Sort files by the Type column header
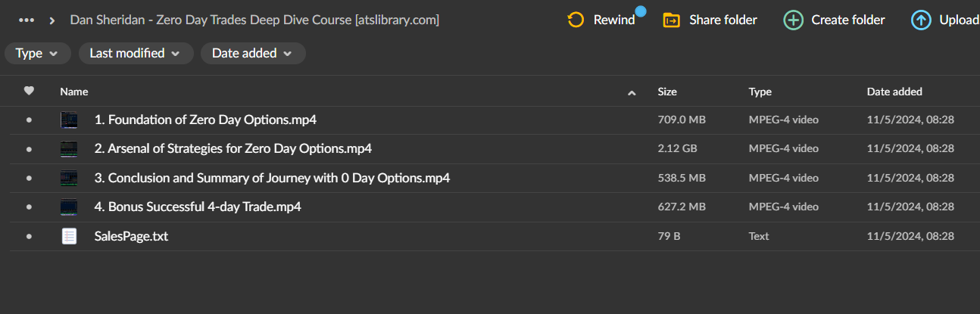 [760, 92]
